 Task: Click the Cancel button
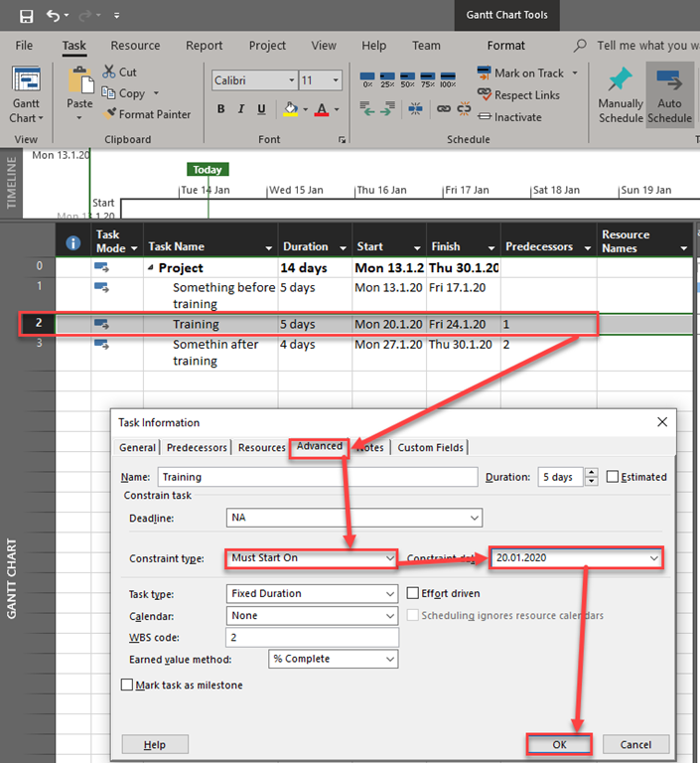[635, 744]
